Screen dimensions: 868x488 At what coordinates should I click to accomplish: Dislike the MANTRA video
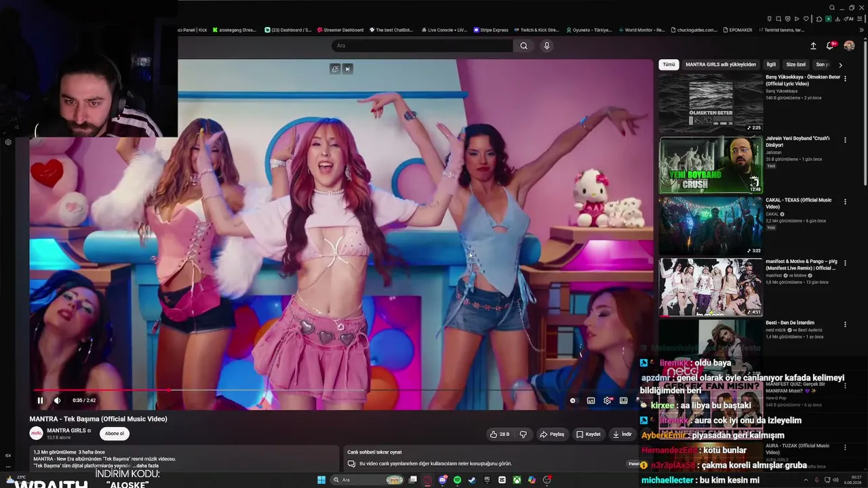coord(523,434)
